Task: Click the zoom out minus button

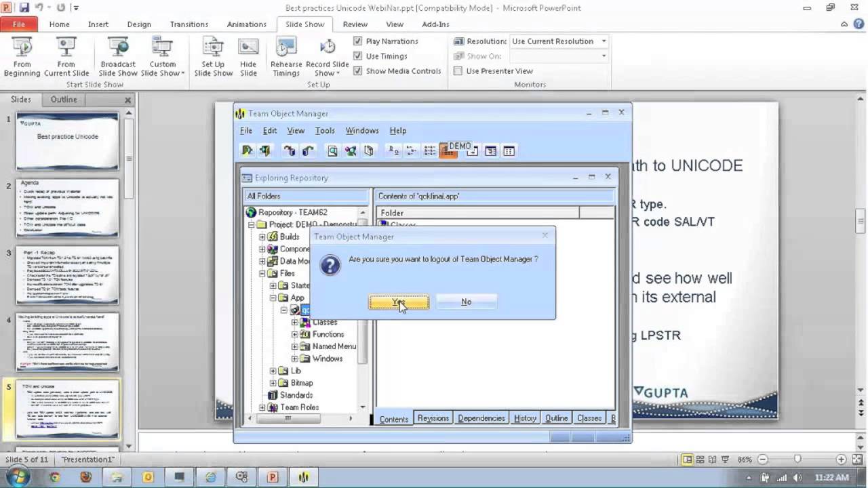Action: 763,460
